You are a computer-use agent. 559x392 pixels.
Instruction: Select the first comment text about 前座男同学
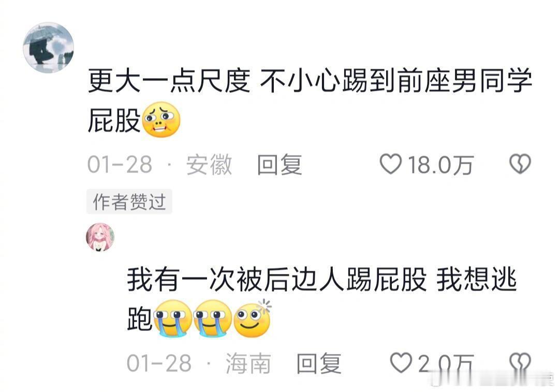pyautogui.click(x=310, y=101)
